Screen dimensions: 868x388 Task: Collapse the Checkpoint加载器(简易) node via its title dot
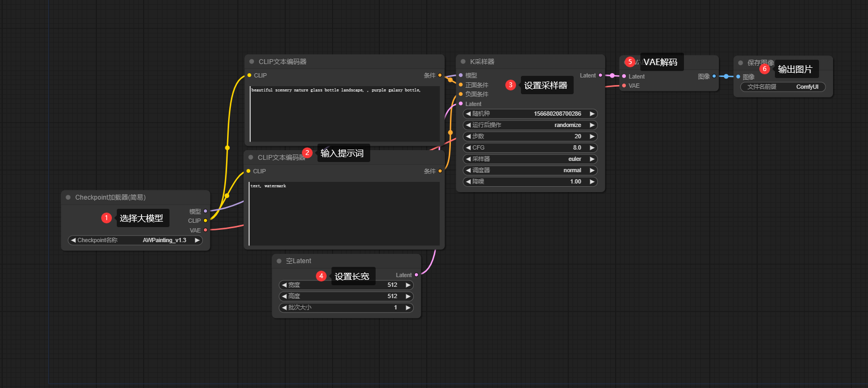click(68, 197)
